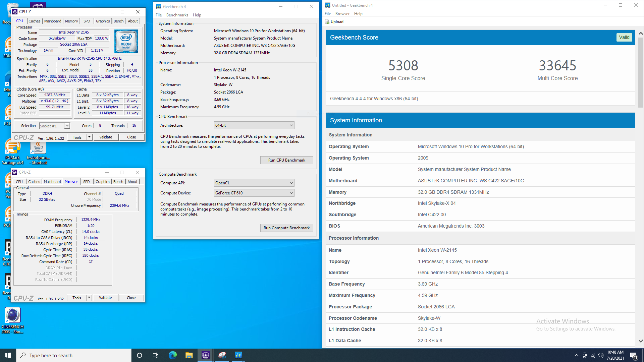The image size is (644, 362).
Task: Click 'American Megatrends Inc. 3003' BIOS value
Action: tap(451, 226)
